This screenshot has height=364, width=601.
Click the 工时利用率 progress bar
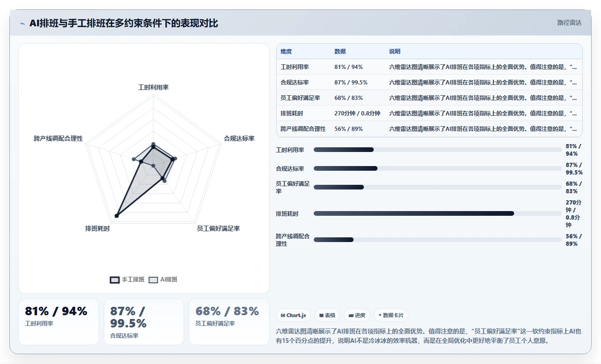pyautogui.click(x=438, y=150)
